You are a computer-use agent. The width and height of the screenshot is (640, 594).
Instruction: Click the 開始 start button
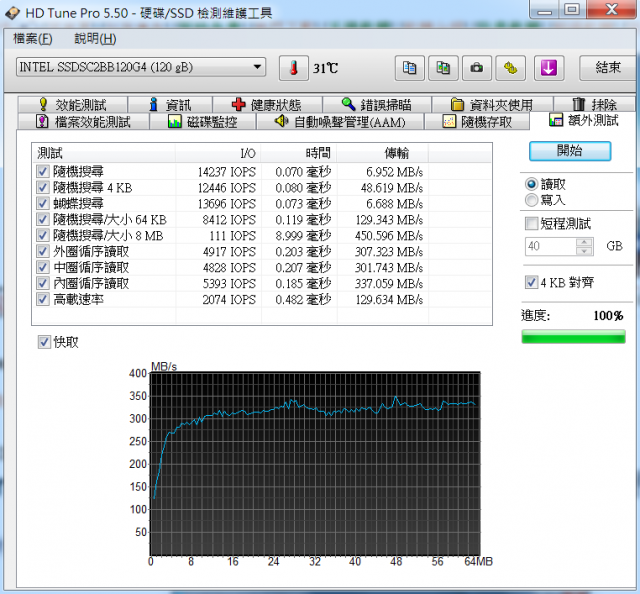pyautogui.click(x=570, y=151)
